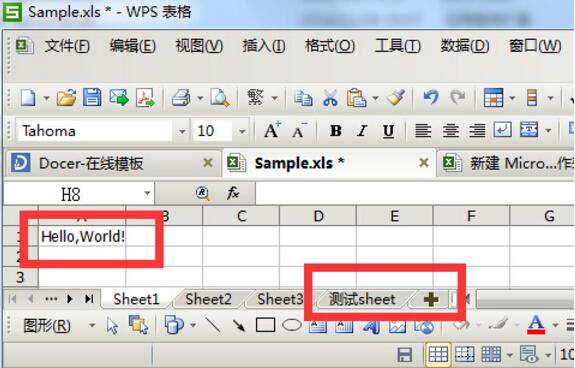Print the spreadsheet
This screenshot has height=368, width=575.
pos(182,98)
